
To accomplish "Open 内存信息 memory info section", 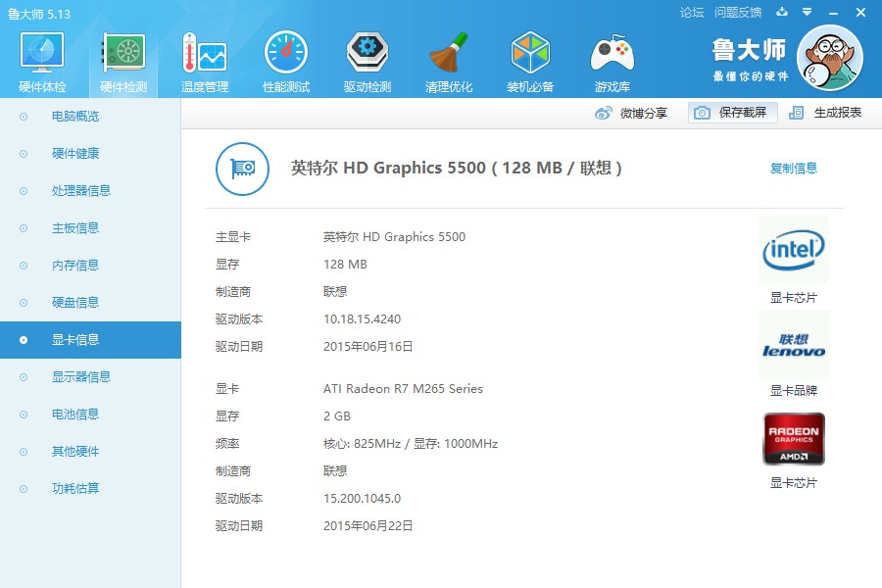I will pyautogui.click(x=75, y=266).
